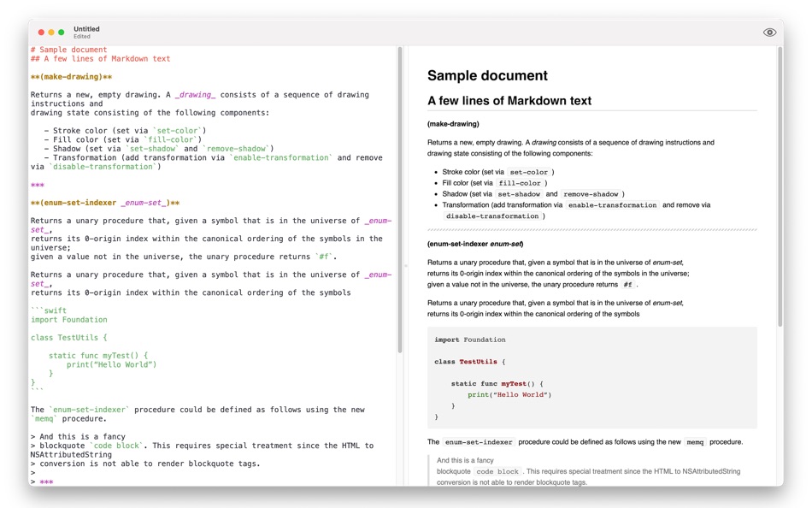Click 'disable-transformation' code chip in preview
Viewport: 812px width, 508px height.
click(x=492, y=216)
